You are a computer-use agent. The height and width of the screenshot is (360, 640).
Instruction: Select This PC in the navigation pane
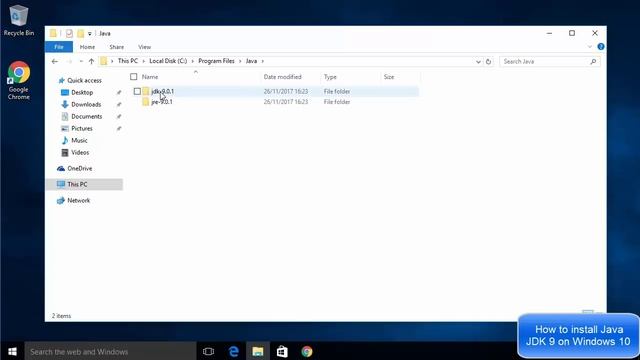pyautogui.click(x=77, y=184)
